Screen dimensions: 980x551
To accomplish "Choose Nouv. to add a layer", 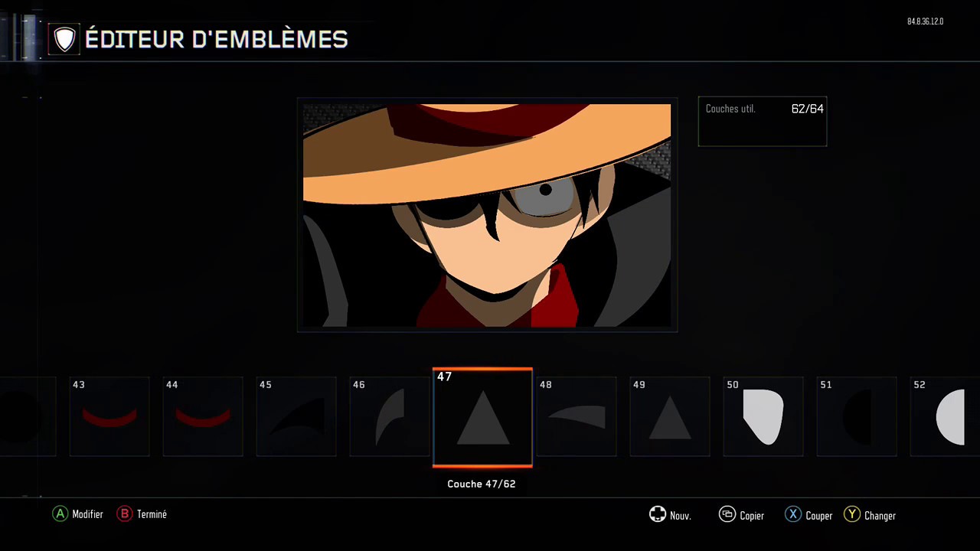I will click(681, 516).
